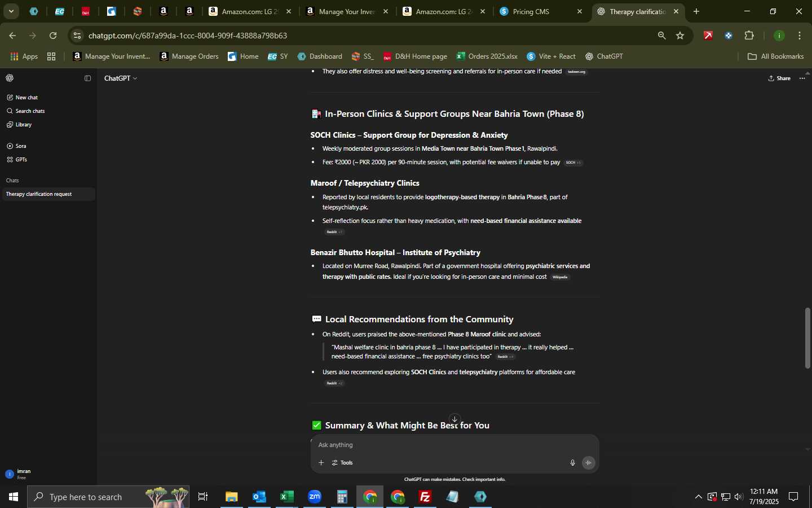The width and height of the screenshot is (812, 508).
Task: Close the Therapy clarification tab
Action: [676, 11]
